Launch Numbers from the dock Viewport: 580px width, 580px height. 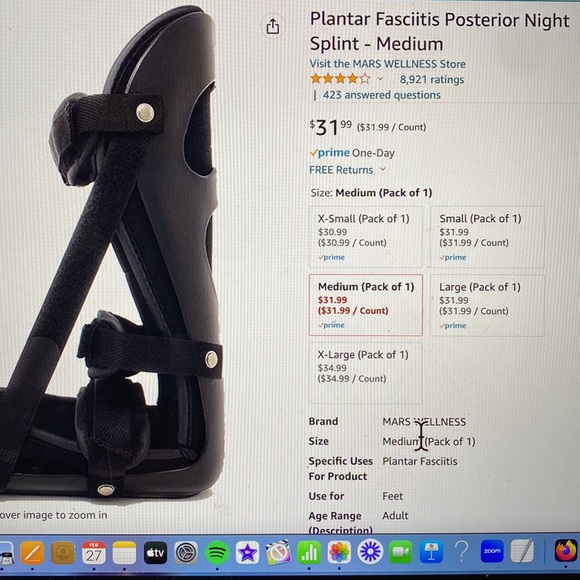tap(309, 553)
